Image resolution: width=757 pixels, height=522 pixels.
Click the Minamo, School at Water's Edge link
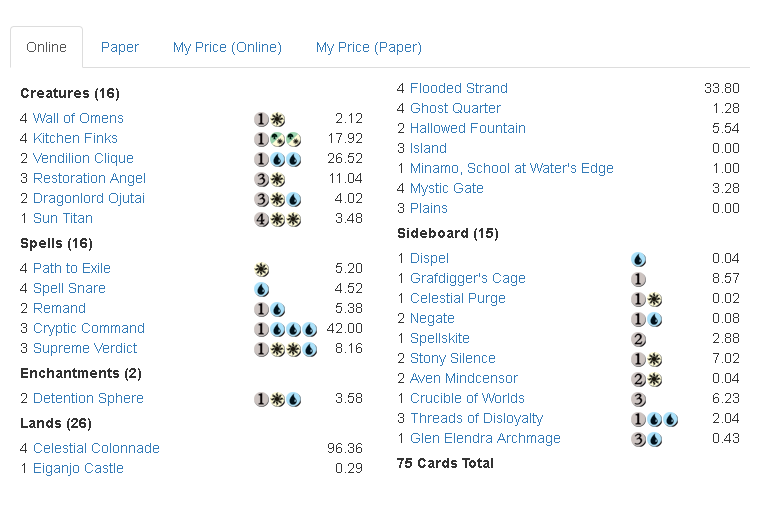click(x=512, y=168)
